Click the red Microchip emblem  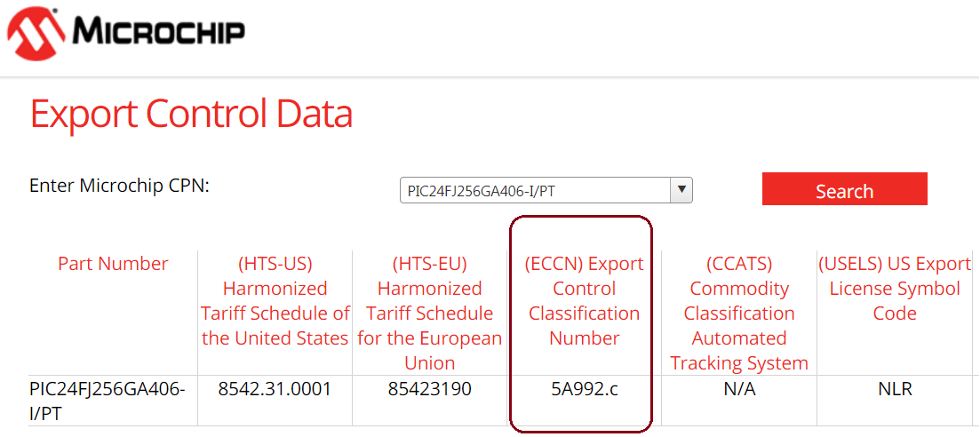tap(36, 32)
